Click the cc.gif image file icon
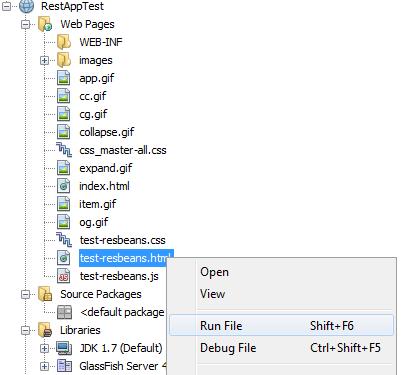The width and height of the screenshot is (415, 375). [x=63, y=96]
